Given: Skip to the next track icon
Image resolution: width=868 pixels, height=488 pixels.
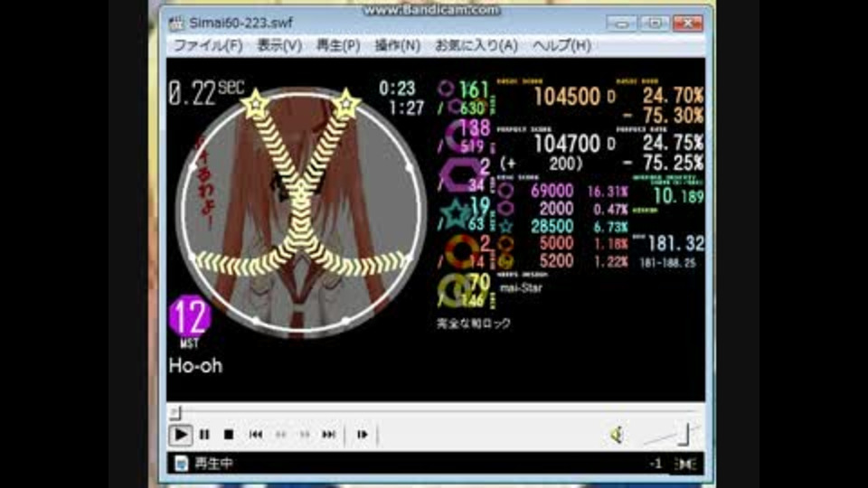Looking at the screenshot, I should [x=328, y=435].
